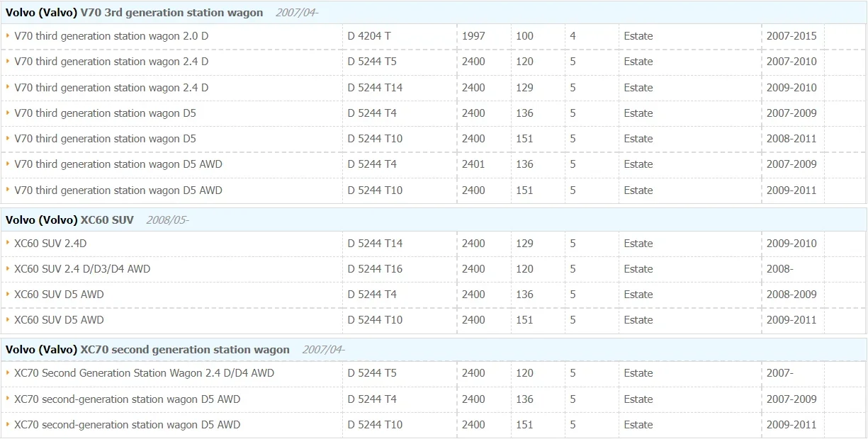Click the Volvo XC60 SUV section heading
Viewport: 868px width, 439px height.
tap(69, 220)
